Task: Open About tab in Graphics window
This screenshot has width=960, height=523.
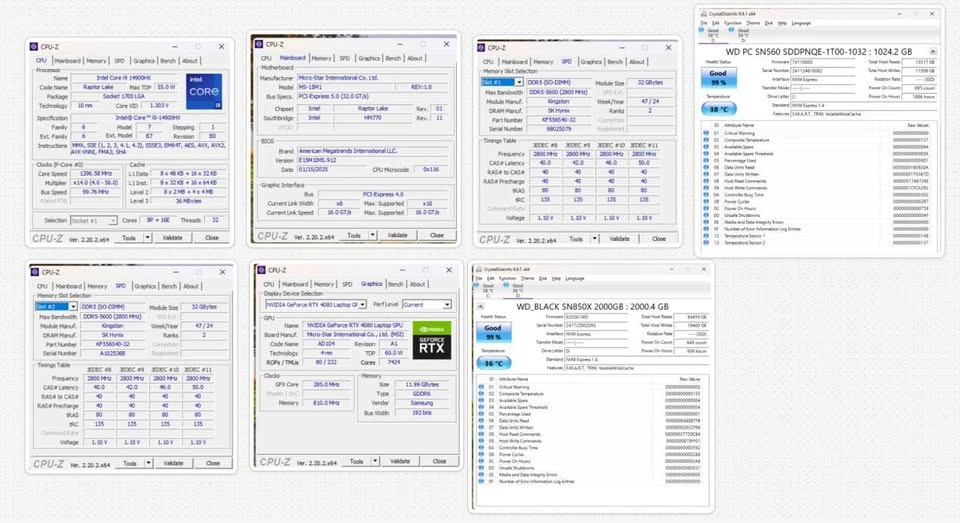Action: pos(418,284)
